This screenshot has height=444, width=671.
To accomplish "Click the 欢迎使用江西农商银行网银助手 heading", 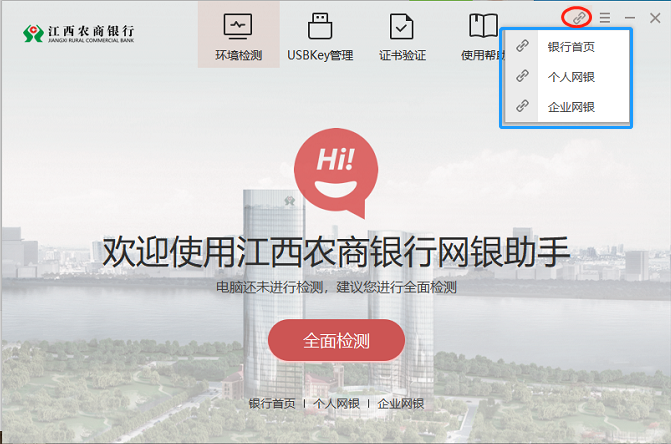I will pyautogui.click(x=336, y=252).
